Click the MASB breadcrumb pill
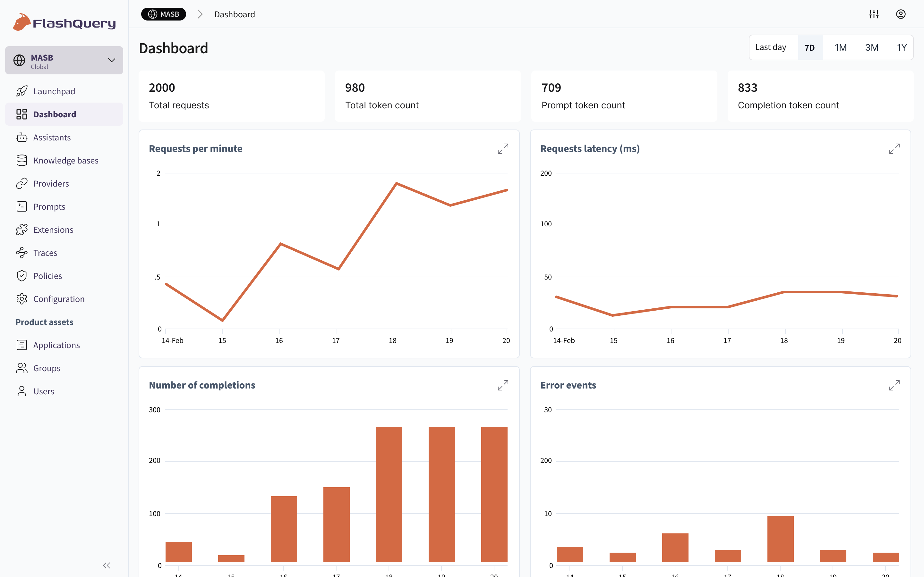 [163, 14]
